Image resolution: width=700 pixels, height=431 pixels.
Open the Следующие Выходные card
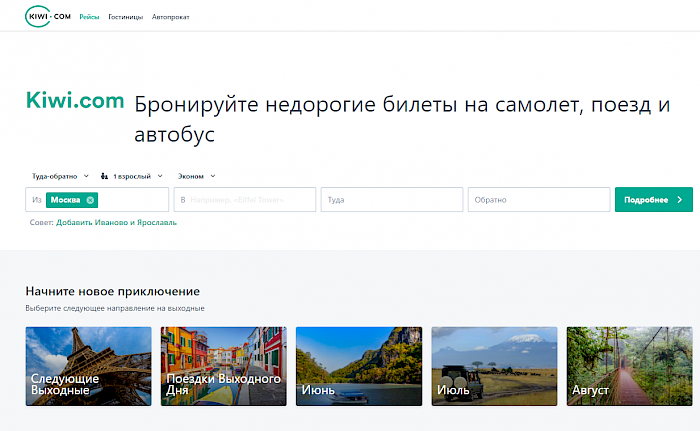coord(88,366)
